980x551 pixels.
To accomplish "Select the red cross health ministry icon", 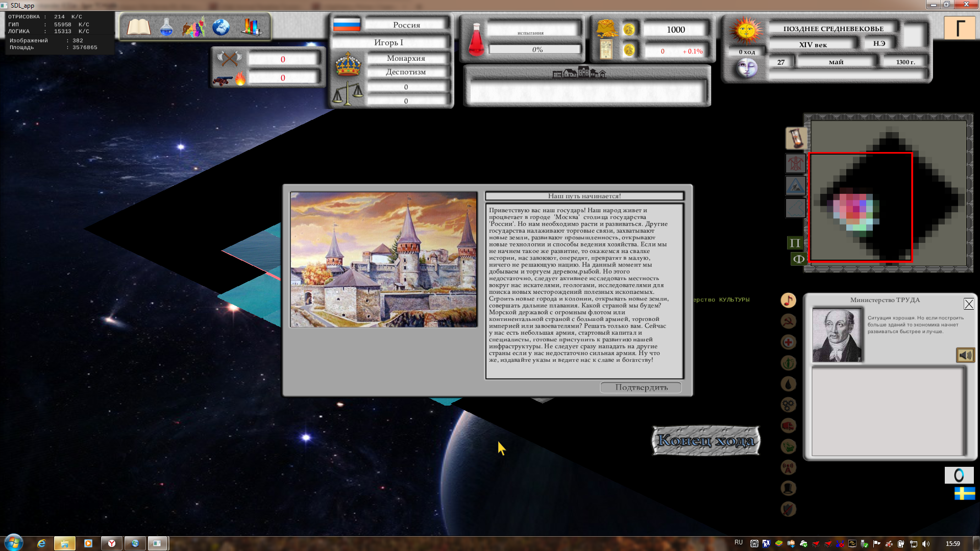I will pos(789,342).
